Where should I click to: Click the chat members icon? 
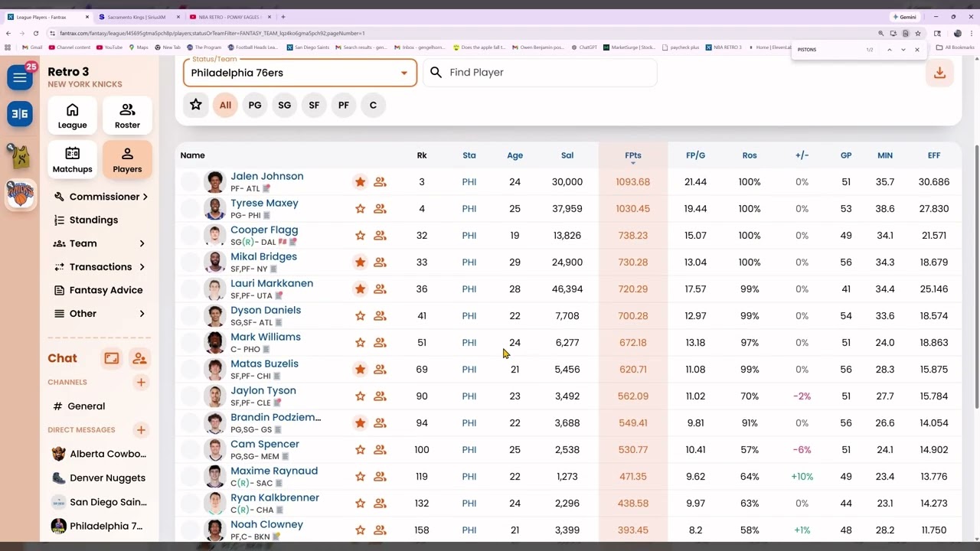click(x=139, y=358)
